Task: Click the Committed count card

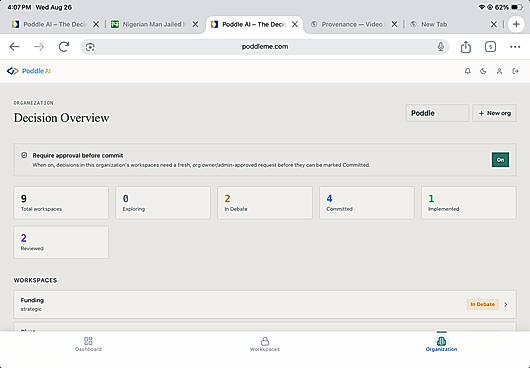Action: pyautogui.click(x=367, y=203)
